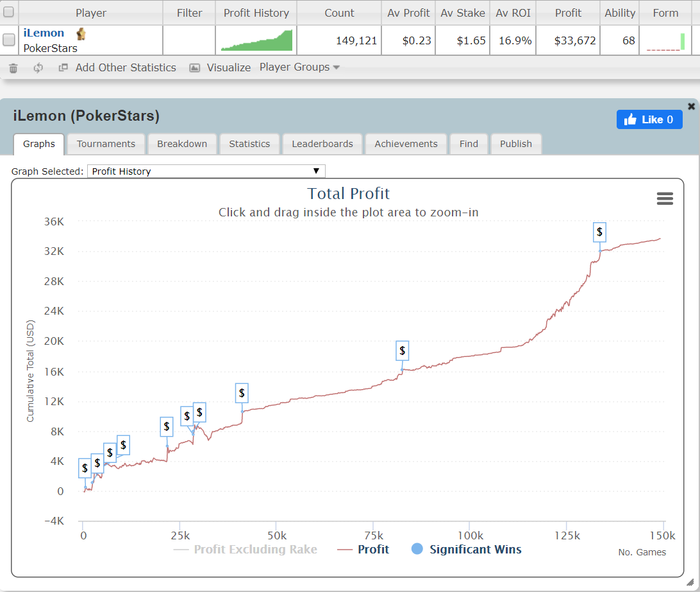
Task: Click the trash delete icon
Action: tap(13, 68)
